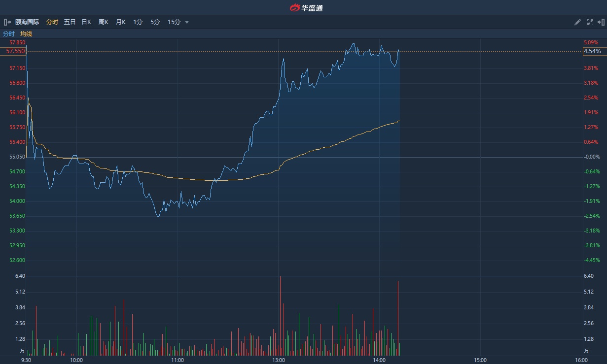Image resolution: width=607 pixels, height=364 pixels.
Task: Open the 月K monthly candlestick tab
Action: (120, 22)
